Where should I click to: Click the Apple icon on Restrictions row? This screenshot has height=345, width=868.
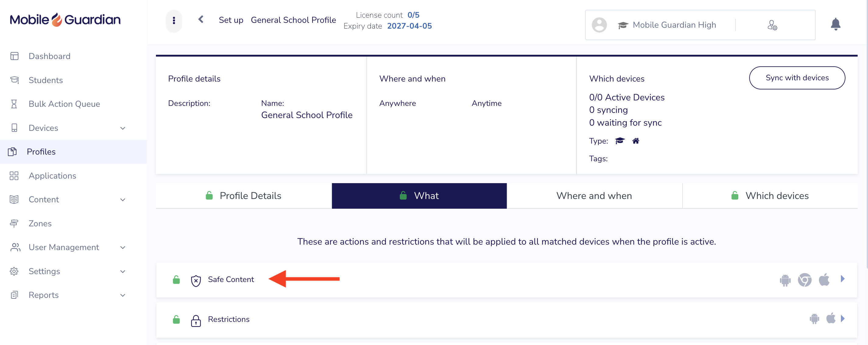[831, 318]
